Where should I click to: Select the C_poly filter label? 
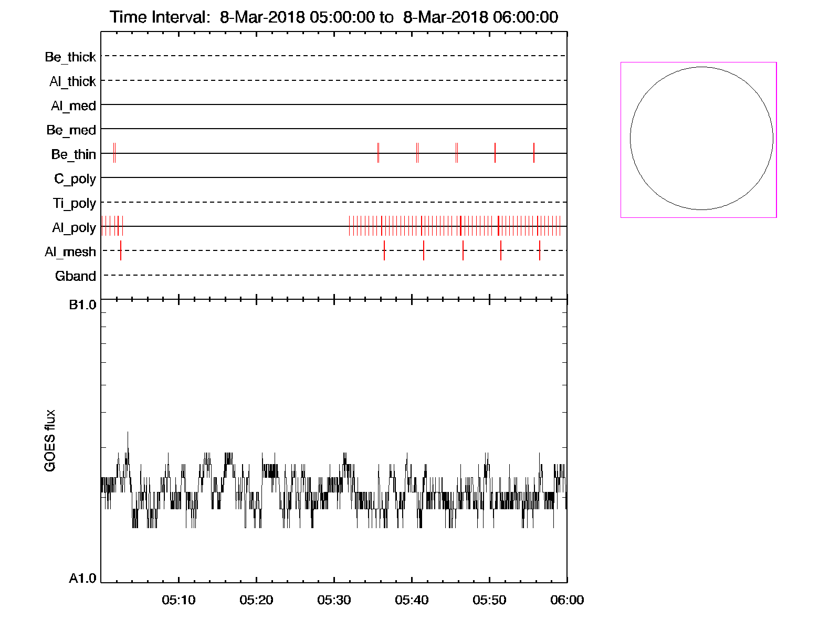pos(75,179)
